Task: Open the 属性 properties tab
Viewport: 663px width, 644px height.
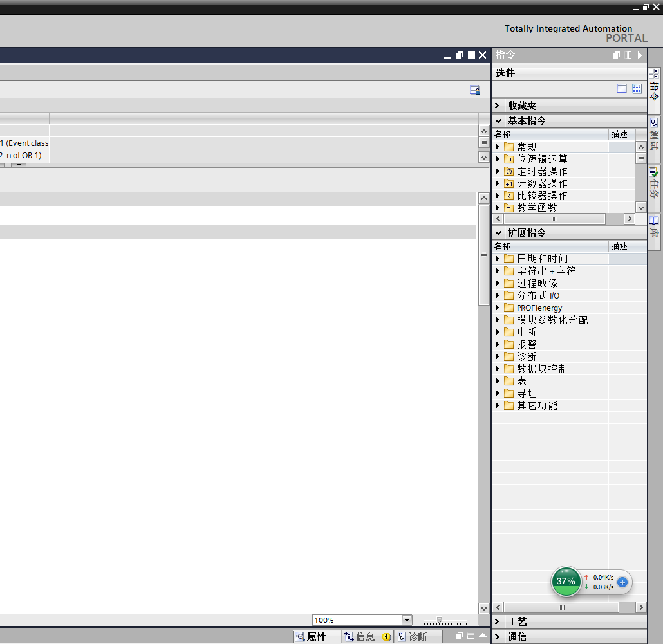Action: [316, 637]
